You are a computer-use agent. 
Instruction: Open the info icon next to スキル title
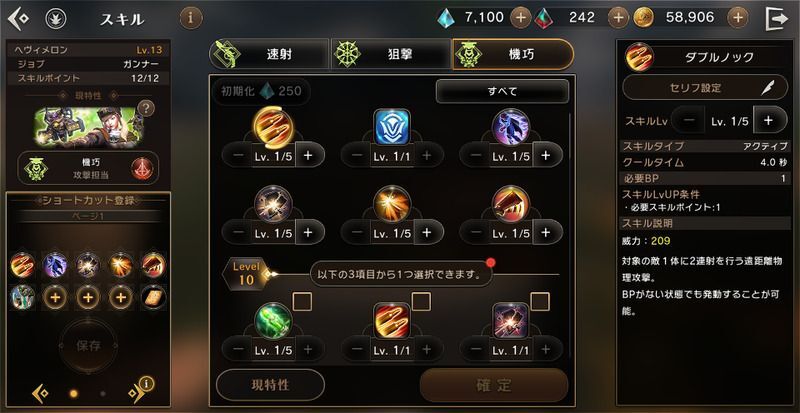[x=191, y=18]
